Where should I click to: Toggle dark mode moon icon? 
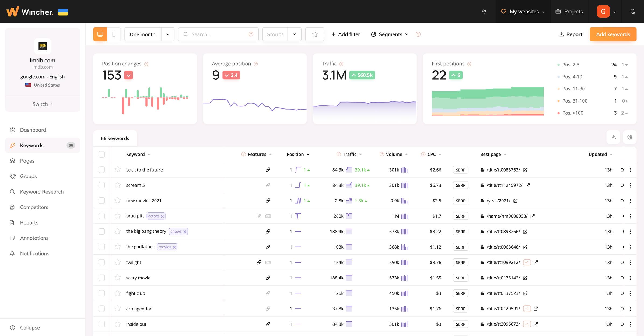633,12
